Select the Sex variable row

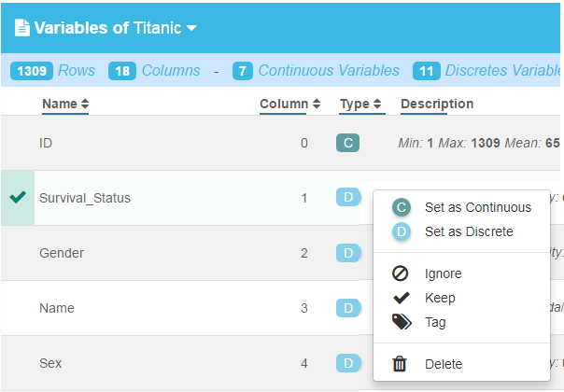coord(180,363)
